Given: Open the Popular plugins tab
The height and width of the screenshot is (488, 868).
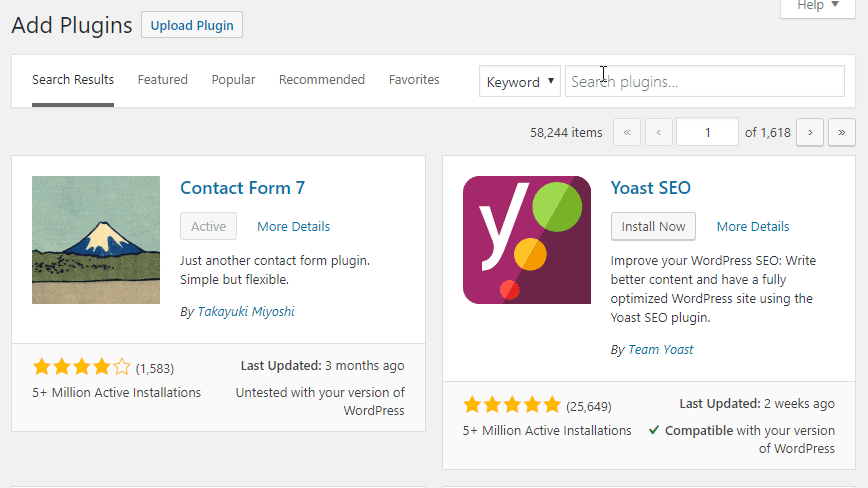Looking at the screenshot, I should pyautogui.click(x=233, y=80).
